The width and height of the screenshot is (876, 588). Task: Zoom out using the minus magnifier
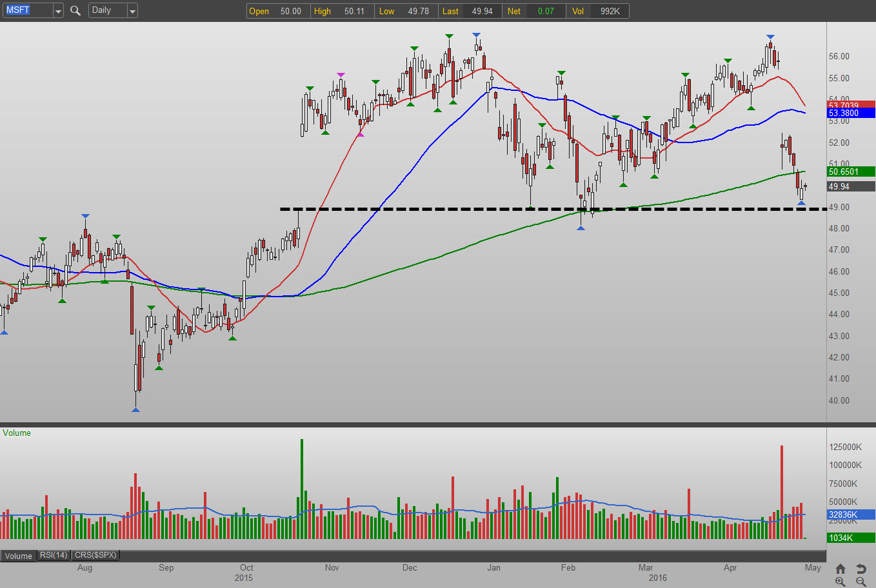[861, 582]
